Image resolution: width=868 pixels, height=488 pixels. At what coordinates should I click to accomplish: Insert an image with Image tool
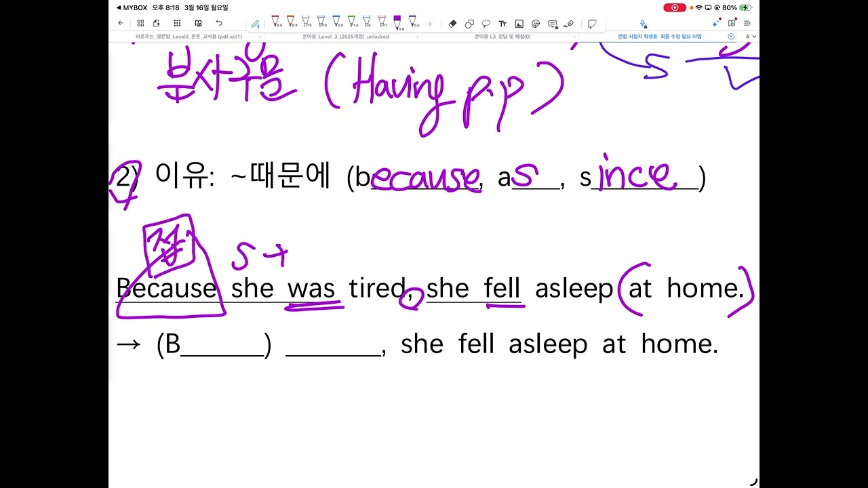click(x=519, y=24)
